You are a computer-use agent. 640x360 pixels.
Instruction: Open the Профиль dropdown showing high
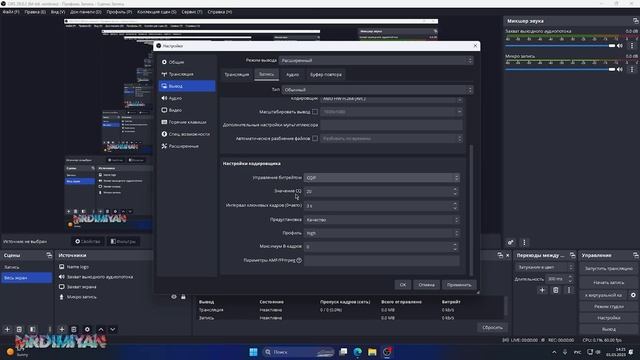(x=382, y=233)
